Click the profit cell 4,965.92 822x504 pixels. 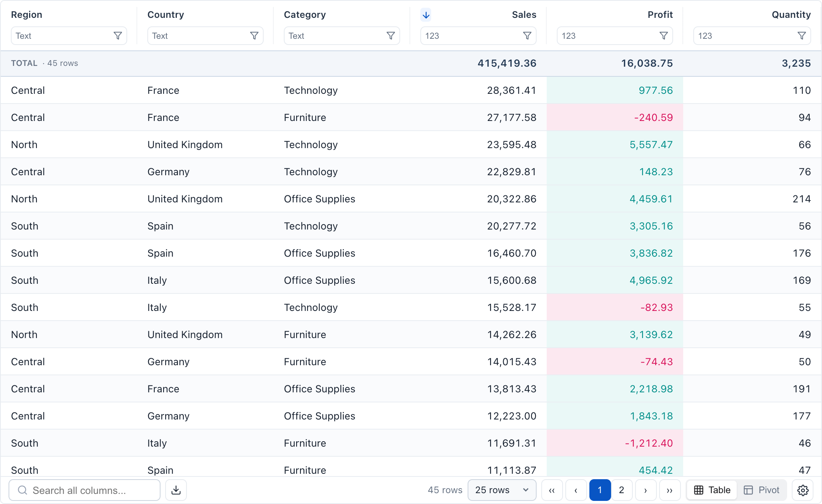click(615, 280)
